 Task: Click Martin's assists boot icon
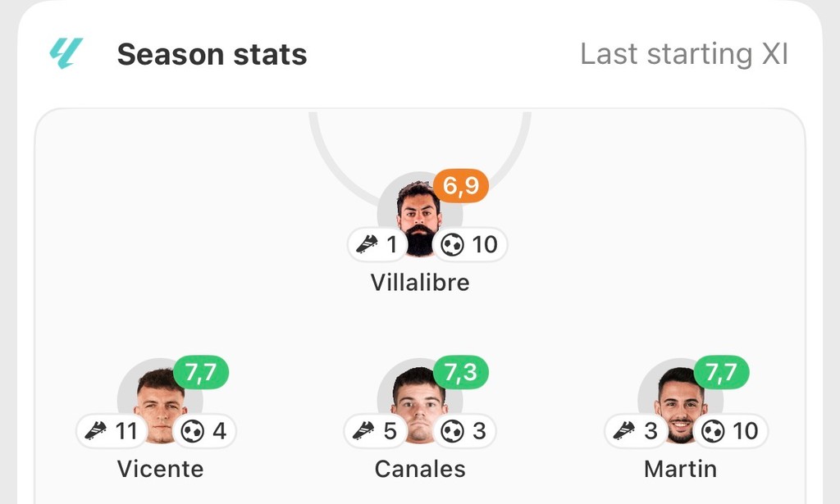click(x=624, y=431)
